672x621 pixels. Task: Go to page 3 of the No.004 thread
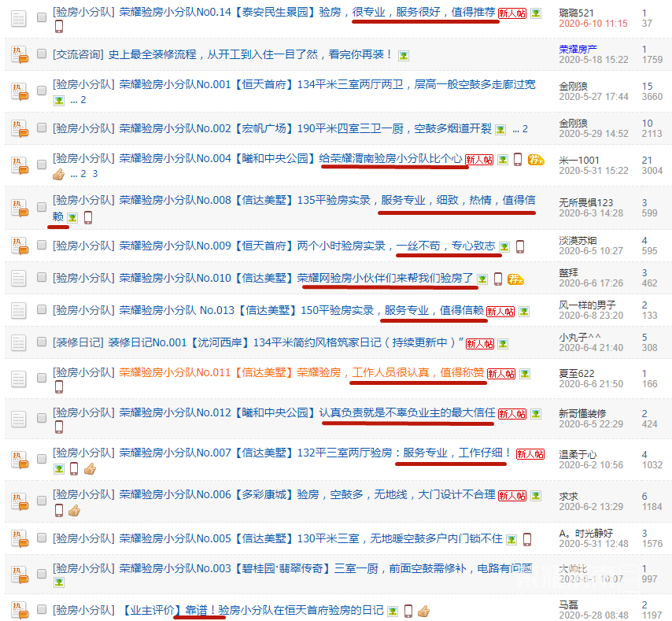tap(95, 174)
